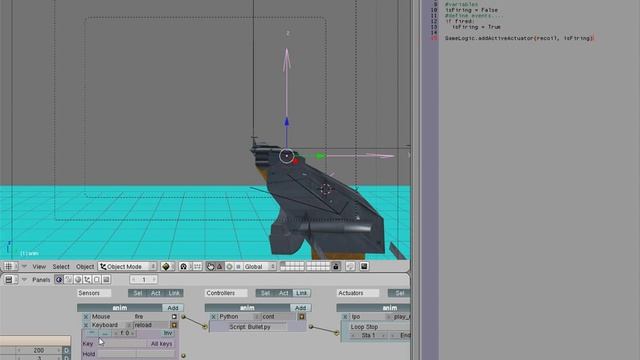Open the Global orientation dropdown
The image size is (640, 360).
tap(260, 267)
